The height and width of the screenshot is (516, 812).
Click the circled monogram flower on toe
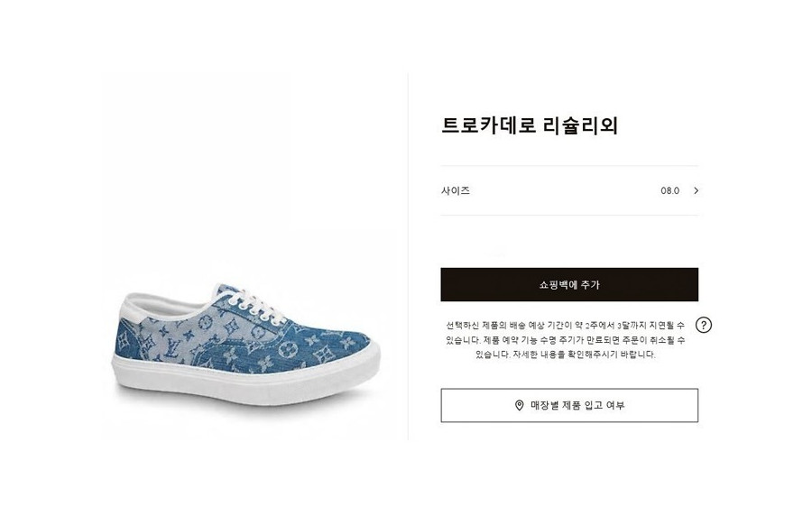(286, 350)
